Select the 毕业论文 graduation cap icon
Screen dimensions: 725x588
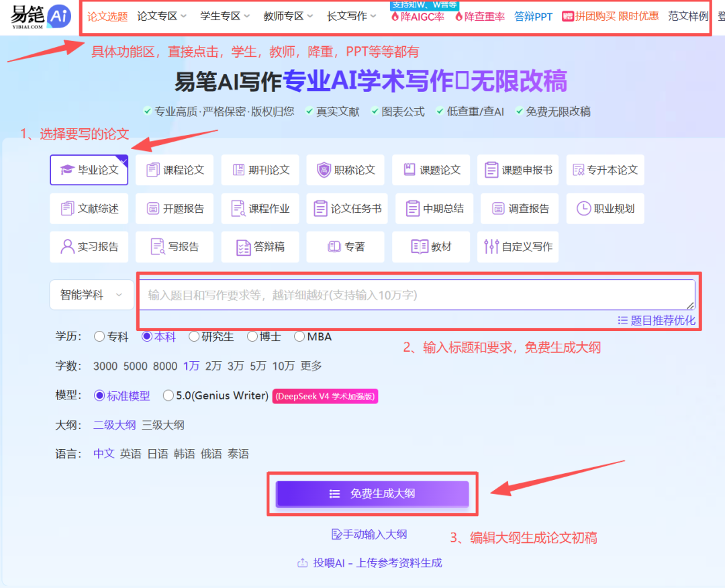coord(68,170)
